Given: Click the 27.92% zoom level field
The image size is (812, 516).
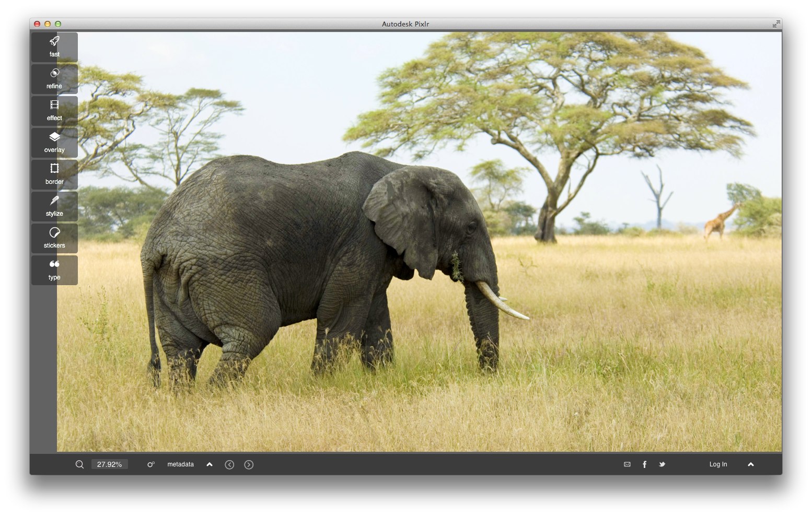Looking at the screenshot, I should click(x=109, y=464).
